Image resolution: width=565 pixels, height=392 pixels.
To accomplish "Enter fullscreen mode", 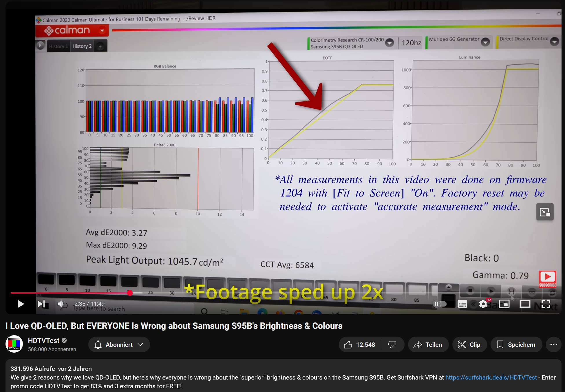I will tap(546, 304).
